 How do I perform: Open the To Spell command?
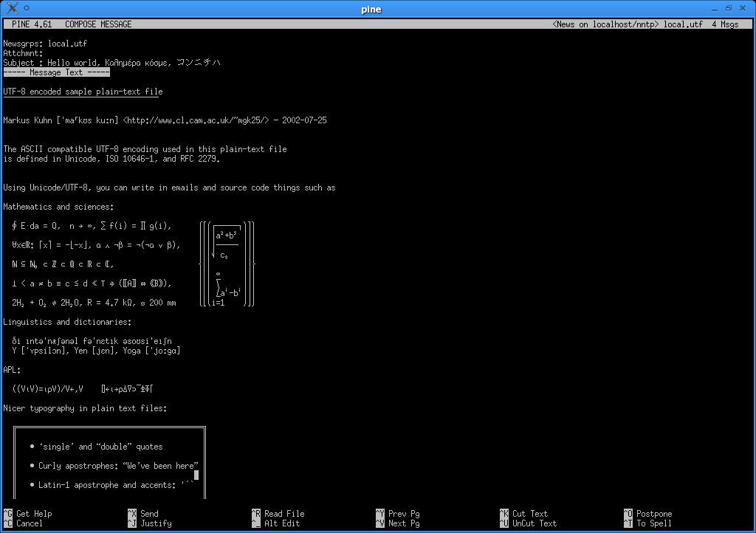point(647,523)
